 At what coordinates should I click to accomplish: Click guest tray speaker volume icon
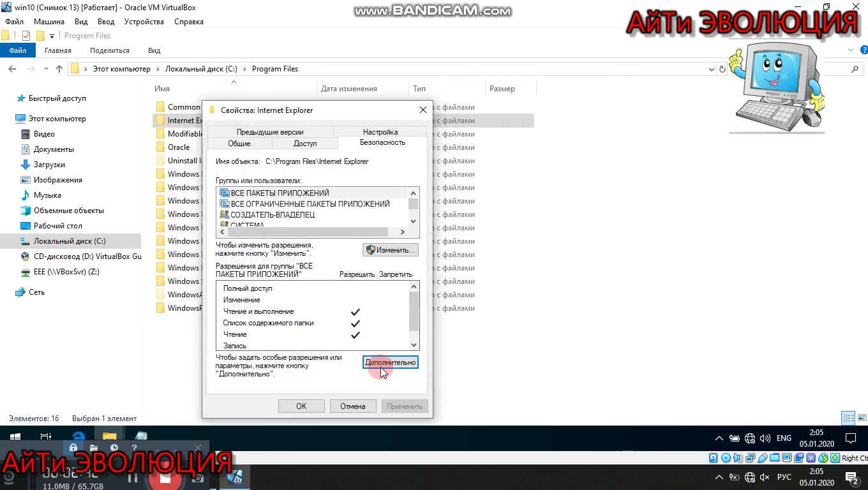coord(765,438)
